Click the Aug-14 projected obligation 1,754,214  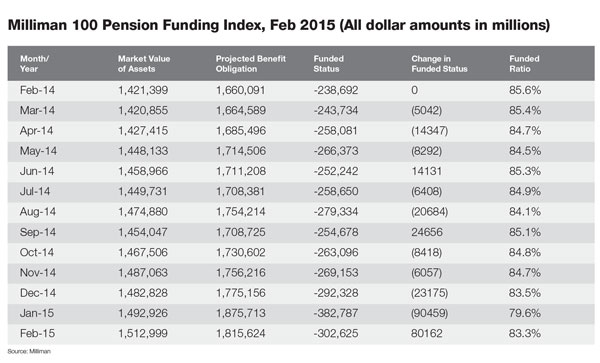point(241,212)
